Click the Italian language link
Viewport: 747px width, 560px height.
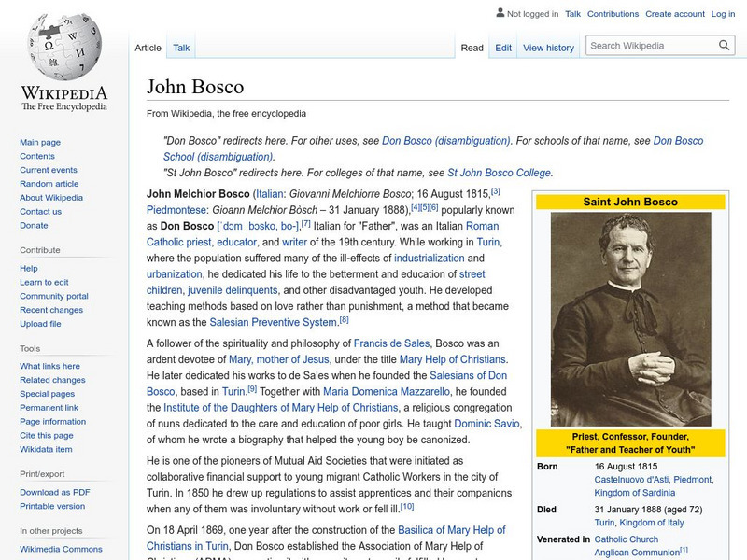pyautogui.click(x=270, y=194)
